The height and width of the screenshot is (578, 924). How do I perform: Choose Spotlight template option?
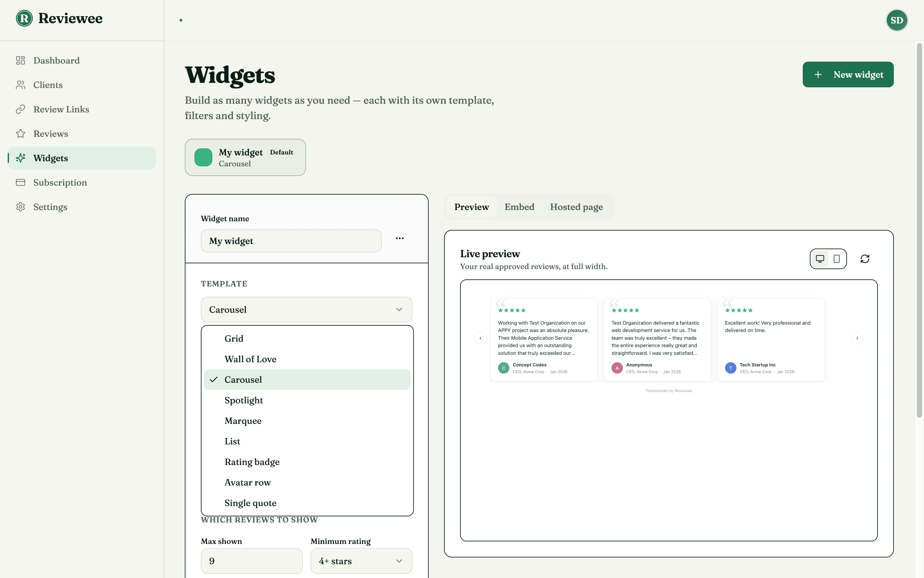[307, 400]
